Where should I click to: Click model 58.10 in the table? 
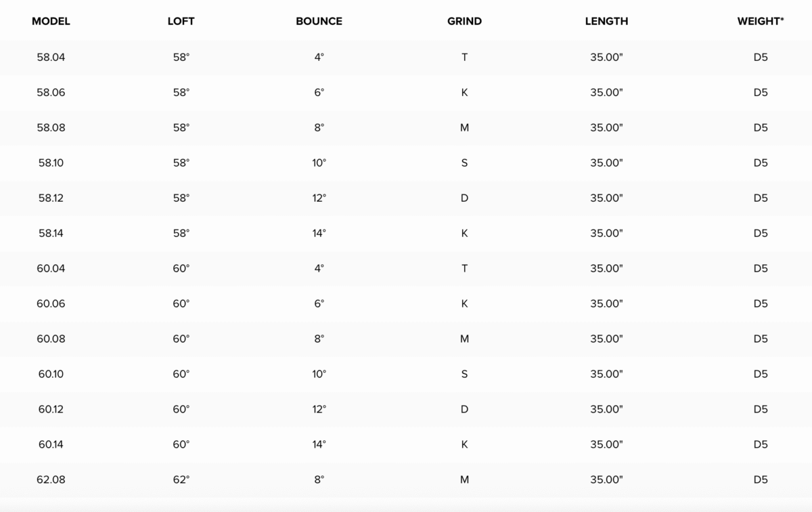pos(51,163)
